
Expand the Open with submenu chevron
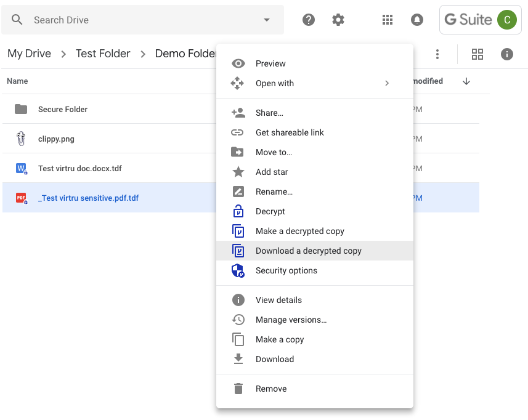click(x=387, y=83)
